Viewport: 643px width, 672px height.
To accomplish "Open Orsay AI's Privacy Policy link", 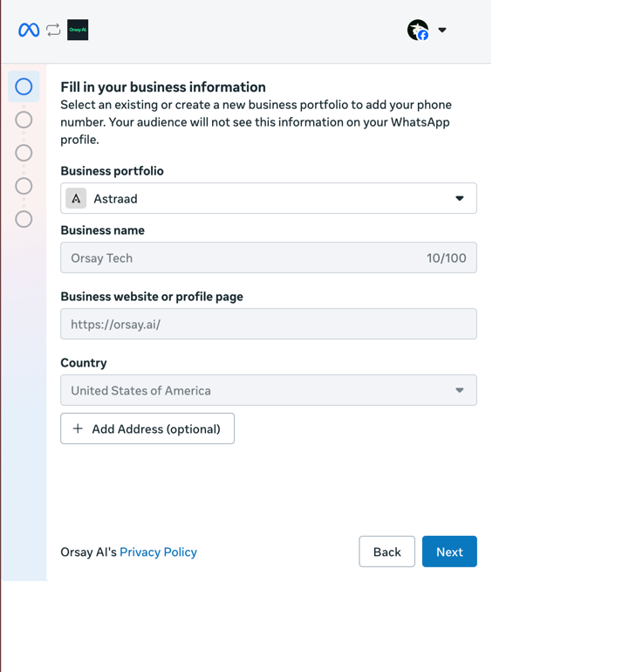I will pyautogui.click(x=158, y=552).
